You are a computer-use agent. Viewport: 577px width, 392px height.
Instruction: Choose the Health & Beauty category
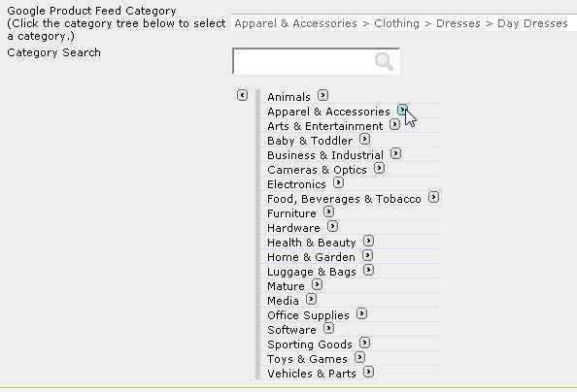click(311, 243)
